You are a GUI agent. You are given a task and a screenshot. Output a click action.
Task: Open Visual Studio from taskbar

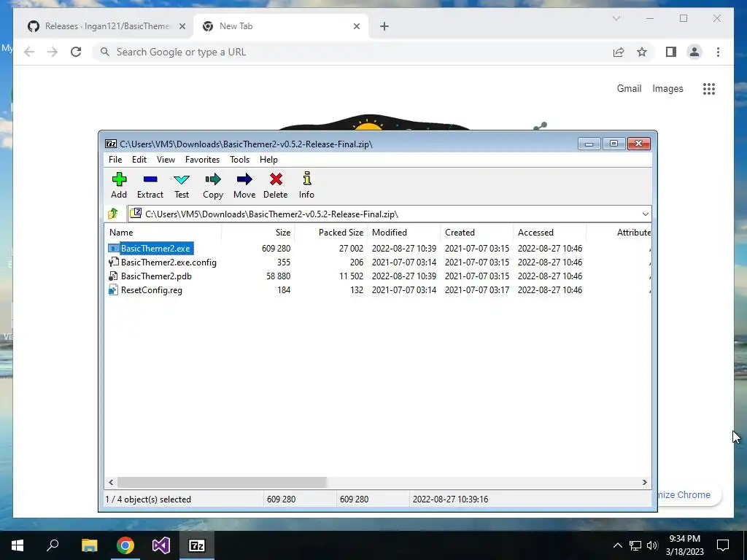[161, 545]
